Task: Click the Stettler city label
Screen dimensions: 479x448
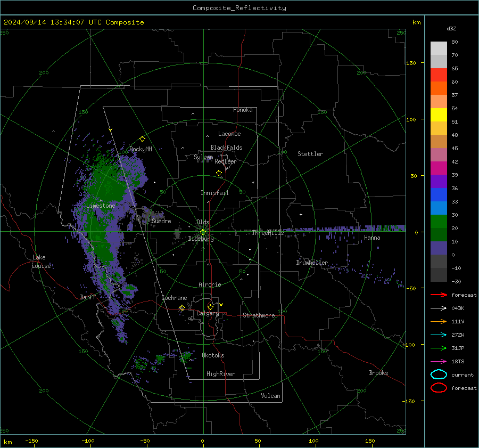Action: 310,154
